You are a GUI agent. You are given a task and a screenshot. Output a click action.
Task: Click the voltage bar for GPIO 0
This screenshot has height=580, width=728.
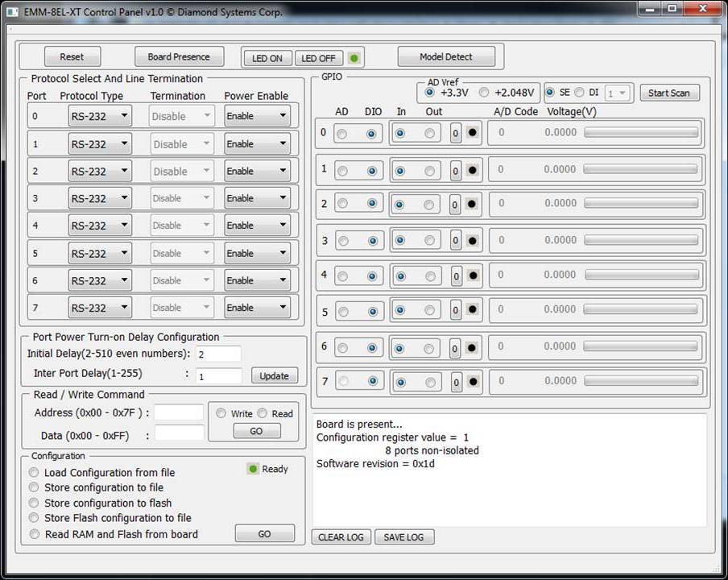[641, 133]
